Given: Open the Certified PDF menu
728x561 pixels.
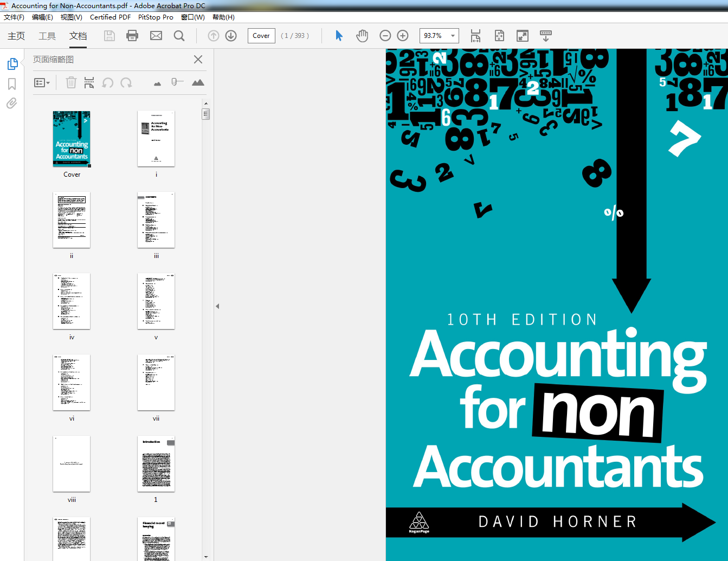Looking at the screenshot, I should pyautogui.click(x=110, y=17).
